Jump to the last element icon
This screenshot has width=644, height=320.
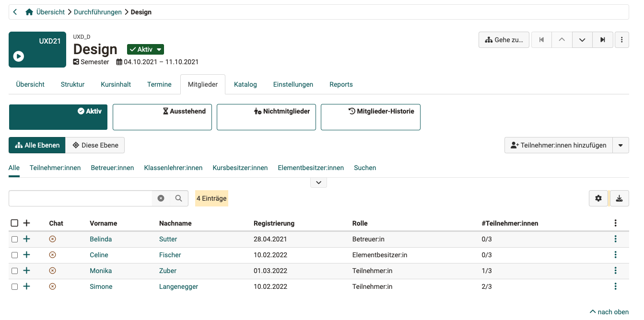[603, 40]
